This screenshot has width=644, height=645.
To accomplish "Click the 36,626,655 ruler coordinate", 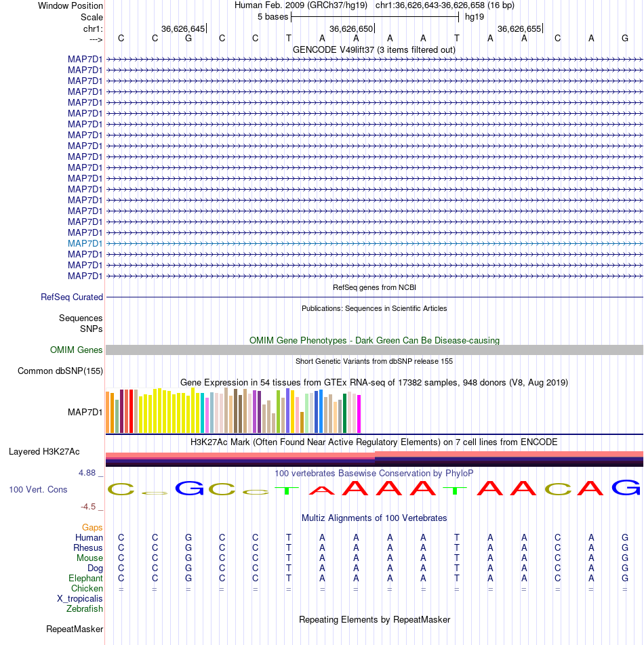I will point(519,28).
